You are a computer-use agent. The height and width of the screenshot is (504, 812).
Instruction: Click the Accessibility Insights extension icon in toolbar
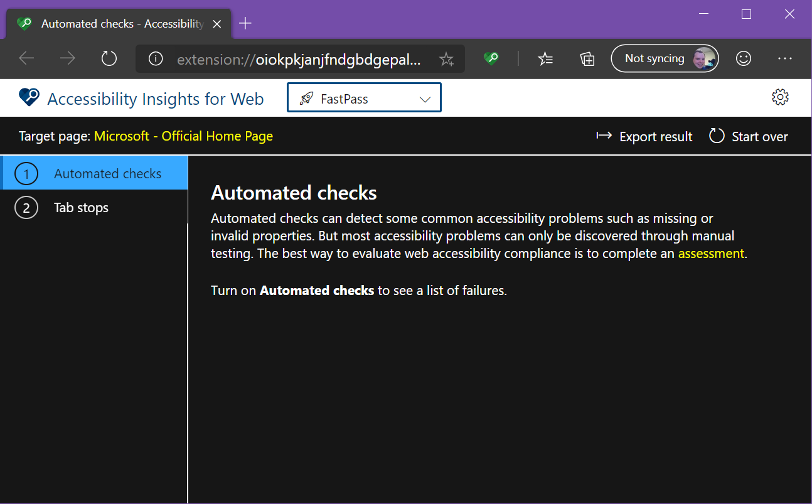click(x=491, y=58)
